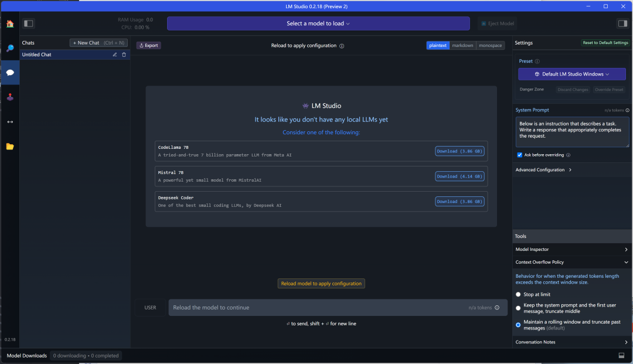Download CodeLlama 7B model
The height and width of the screenshot is (364, 633).
460,151
